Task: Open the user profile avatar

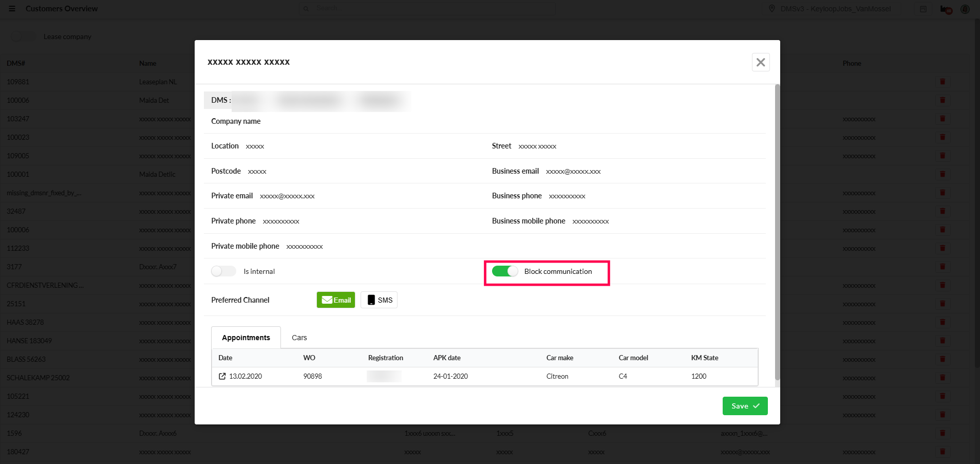Action: (965, 9)
